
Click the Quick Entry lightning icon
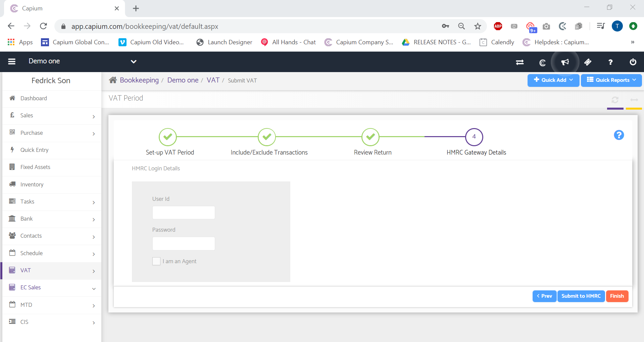point(12,150)
